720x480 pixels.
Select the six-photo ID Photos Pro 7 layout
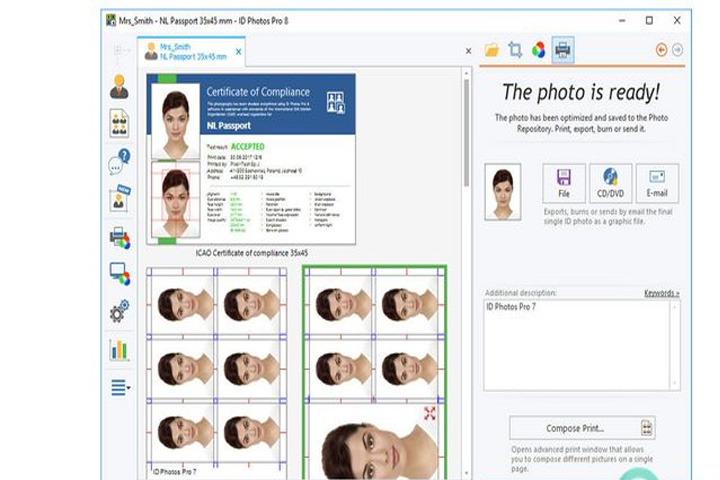tap(217, 372)
